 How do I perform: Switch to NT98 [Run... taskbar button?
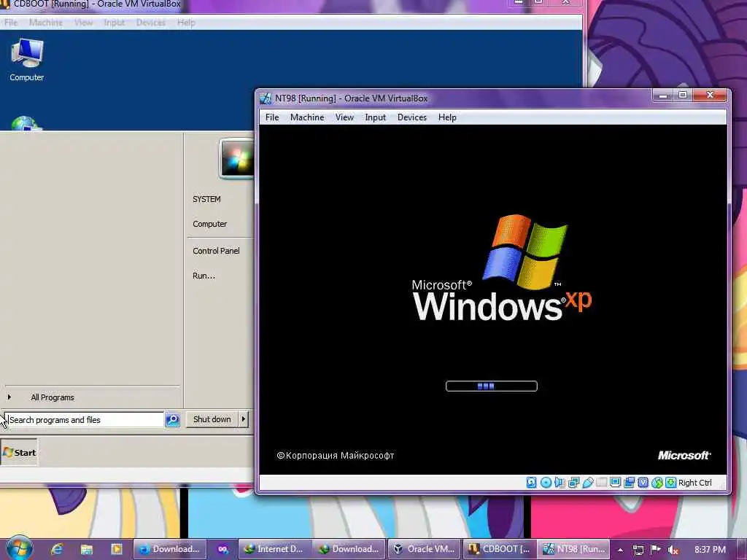coord(574,549)
